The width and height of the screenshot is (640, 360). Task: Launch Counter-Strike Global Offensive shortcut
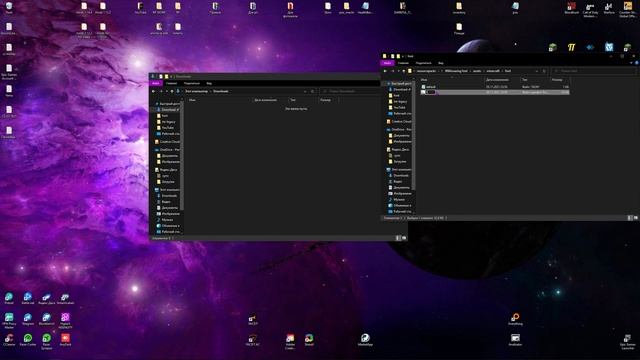click(628, 10)
